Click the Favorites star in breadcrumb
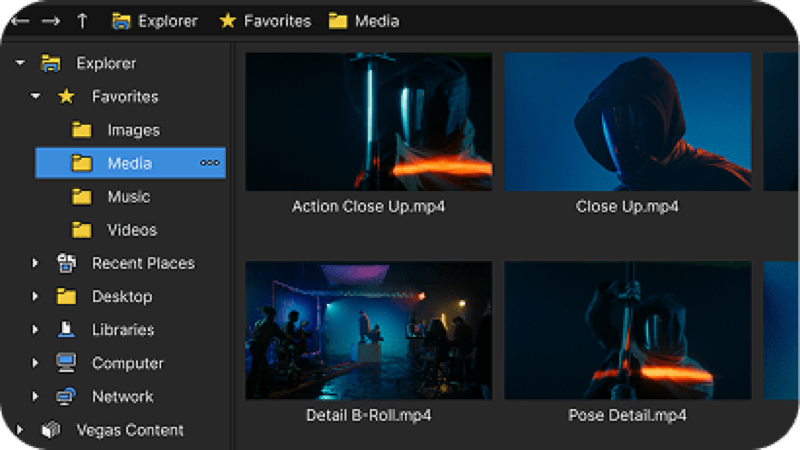Viewport: 800px width, 450px height. click(228, 21)
